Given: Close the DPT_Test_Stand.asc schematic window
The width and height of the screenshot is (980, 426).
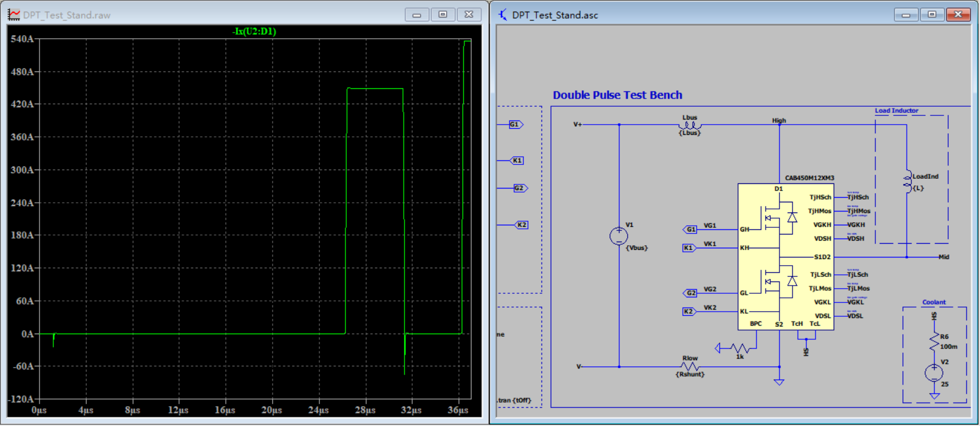Looking at the screenshot, I should [958, 15].
